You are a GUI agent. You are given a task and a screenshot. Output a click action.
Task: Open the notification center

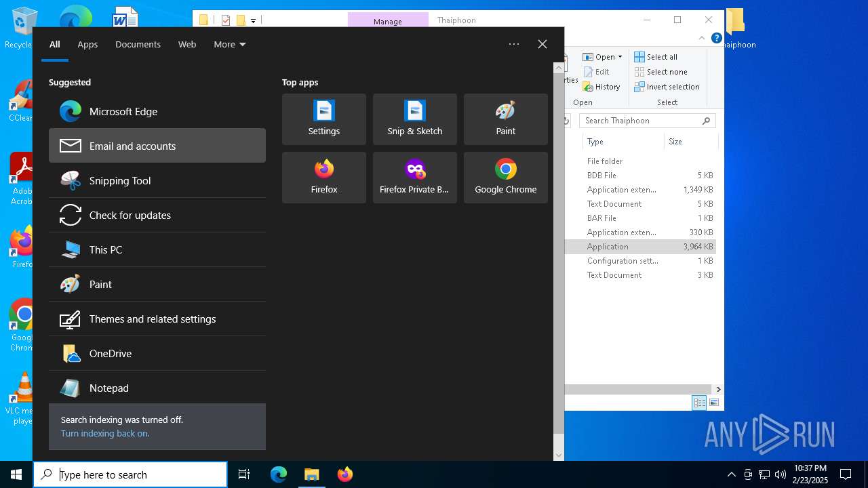pyautogui.click(x=846, y=474)
